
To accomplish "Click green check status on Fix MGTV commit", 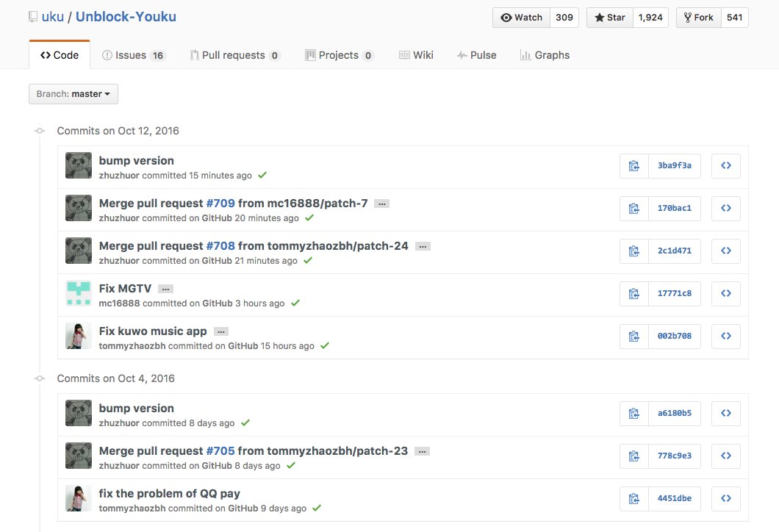I will (295, 303).
